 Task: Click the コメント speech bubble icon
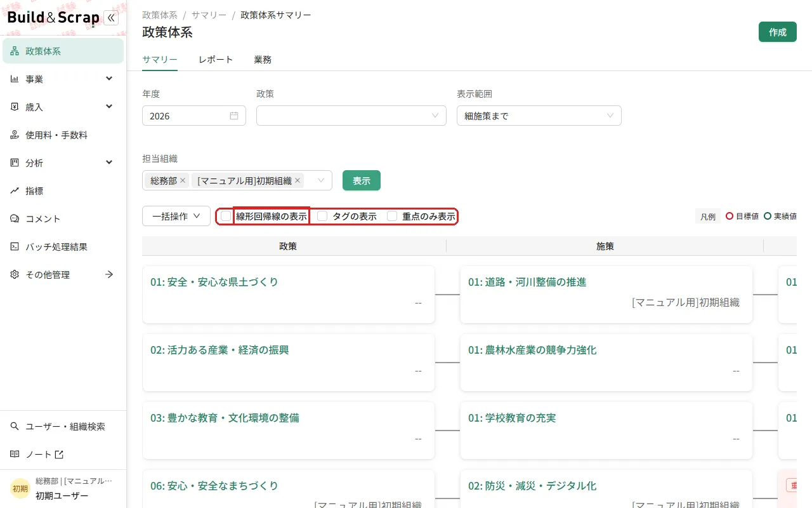[x=15, y=219]
